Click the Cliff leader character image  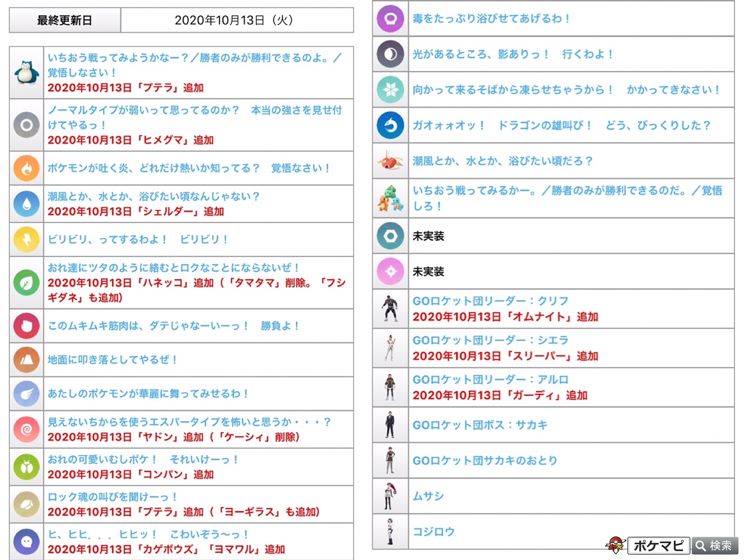(390, 309)
